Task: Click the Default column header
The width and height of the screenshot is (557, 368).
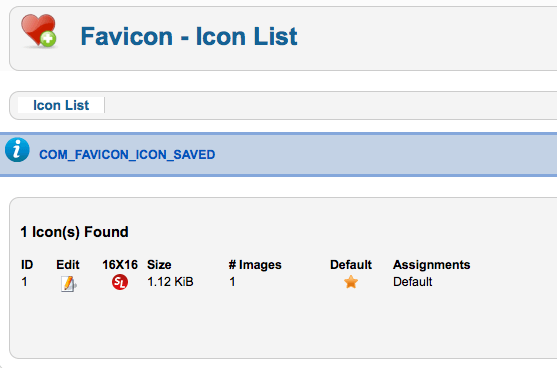Action: click(351, 265)
